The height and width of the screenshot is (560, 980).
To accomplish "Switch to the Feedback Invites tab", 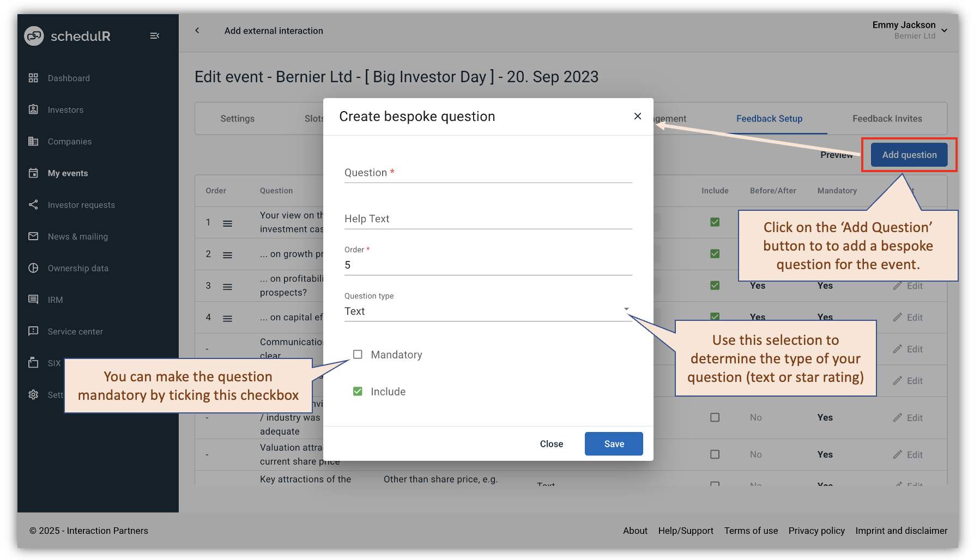I will 887,118.
